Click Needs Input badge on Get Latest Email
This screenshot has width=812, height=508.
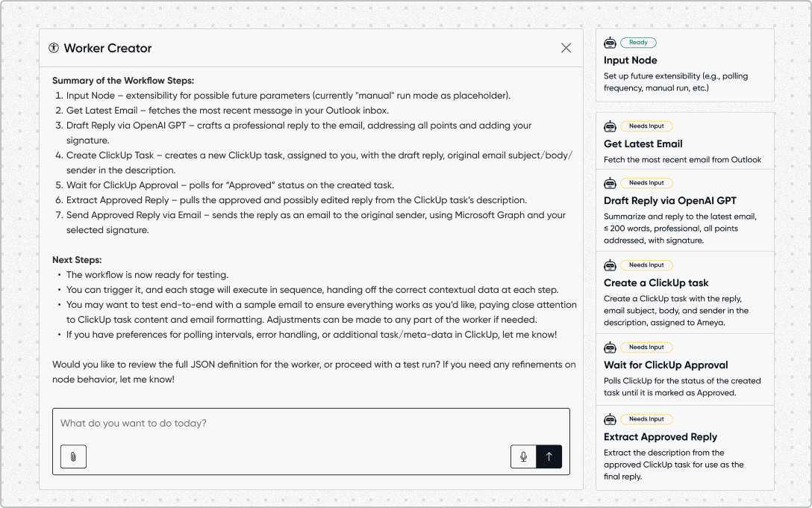pyautogui.click(x=646, y=125)
